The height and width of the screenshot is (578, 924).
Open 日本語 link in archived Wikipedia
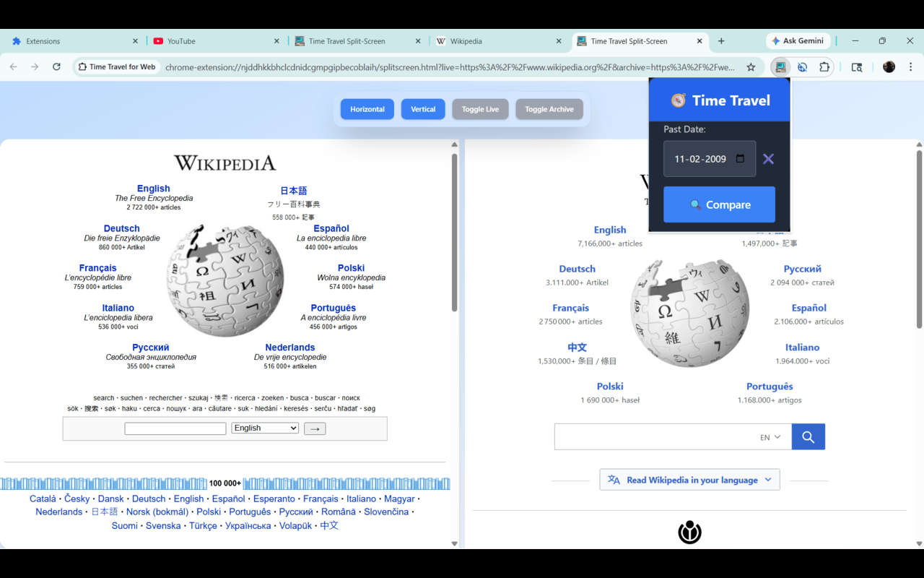294,191
